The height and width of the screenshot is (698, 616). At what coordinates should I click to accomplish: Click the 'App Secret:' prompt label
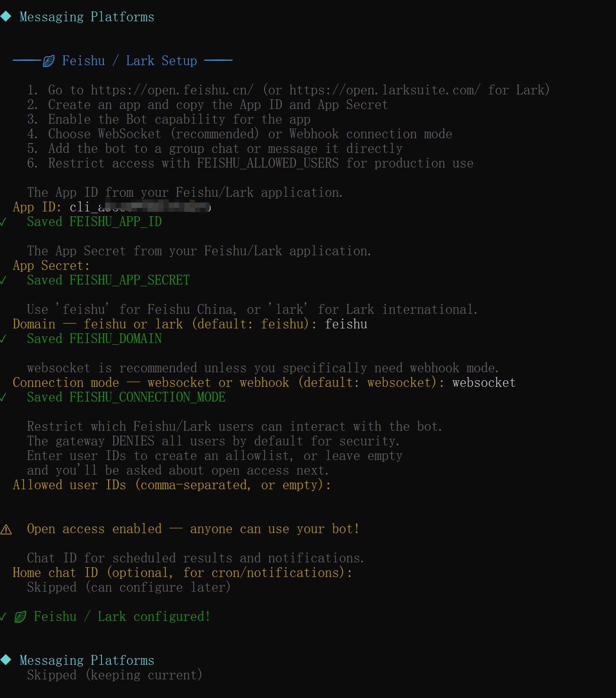point(52,265)
